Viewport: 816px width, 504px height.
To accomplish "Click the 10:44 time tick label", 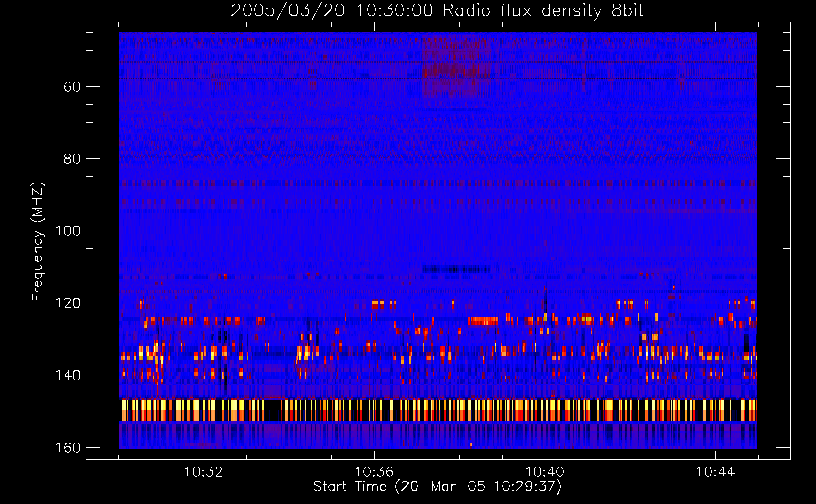I will pos(715,472).
